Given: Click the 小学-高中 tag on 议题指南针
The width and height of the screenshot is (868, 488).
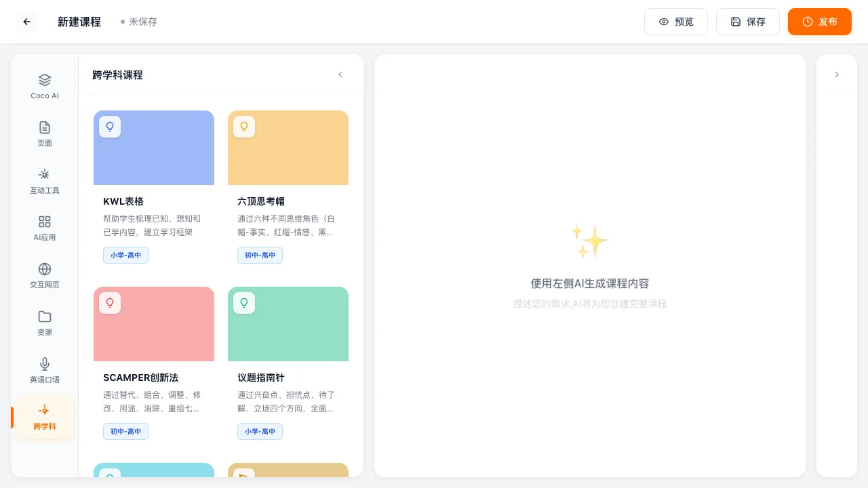Looking at the screenshot, I should point(260,431).
